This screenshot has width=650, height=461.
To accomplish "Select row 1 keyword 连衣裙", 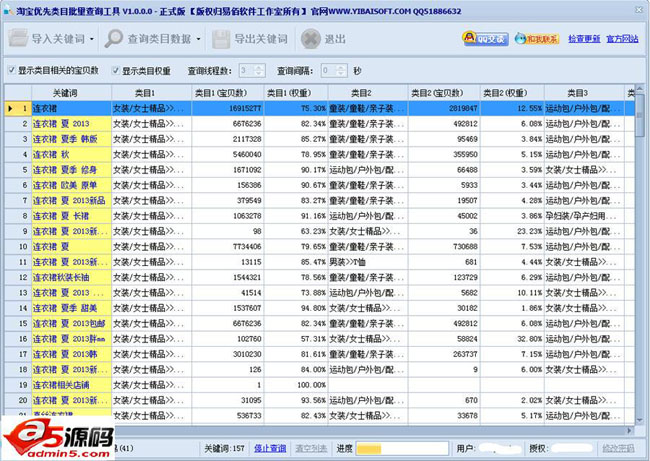I will (71, 108).
